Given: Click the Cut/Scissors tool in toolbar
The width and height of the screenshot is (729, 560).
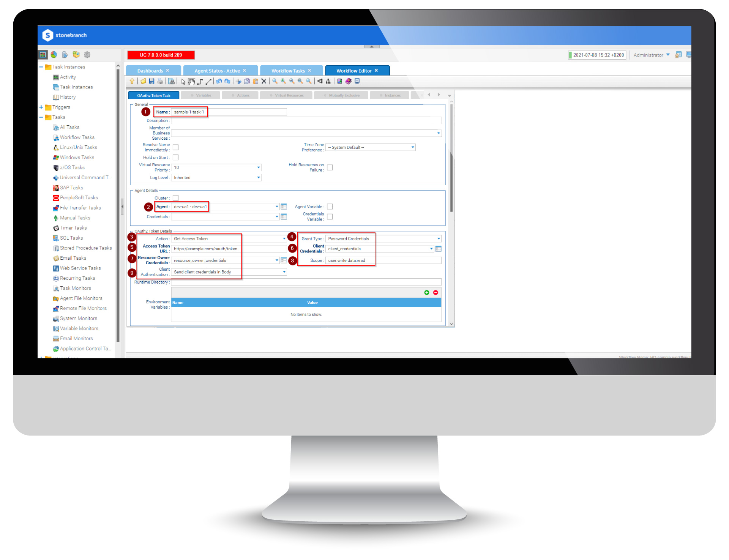Looking at the screenshot, I should click(238, 82).
